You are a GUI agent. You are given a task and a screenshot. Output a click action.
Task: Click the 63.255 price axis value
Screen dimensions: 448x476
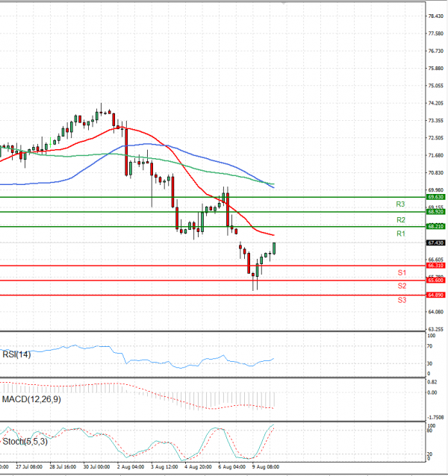435,329
